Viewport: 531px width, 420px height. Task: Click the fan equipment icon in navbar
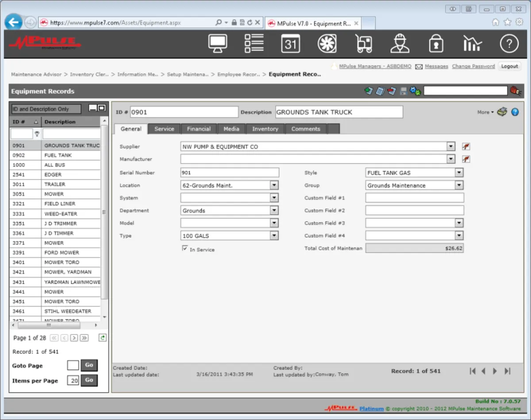[x=327, y=44]
